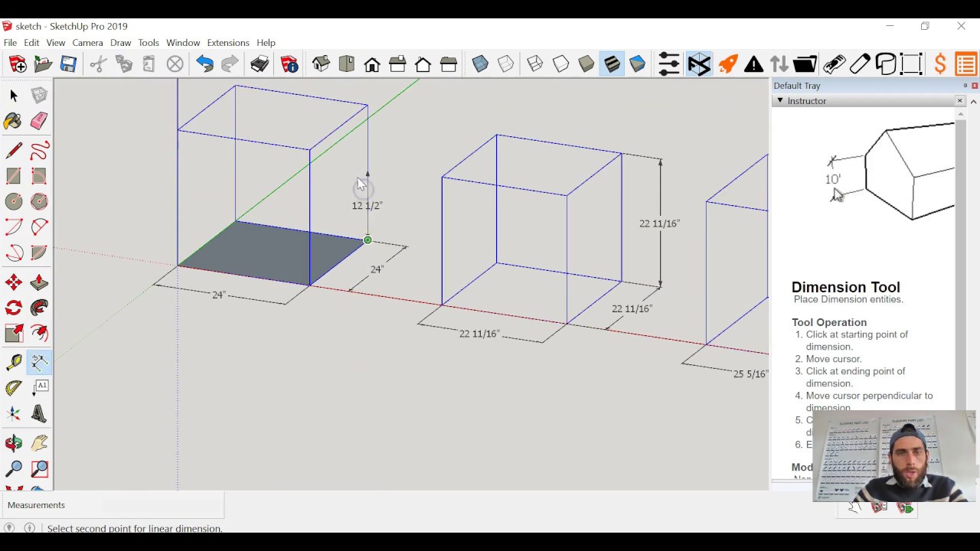Screen dimensions: 980x551
Task: Switch to Top view
Action: 346,64
